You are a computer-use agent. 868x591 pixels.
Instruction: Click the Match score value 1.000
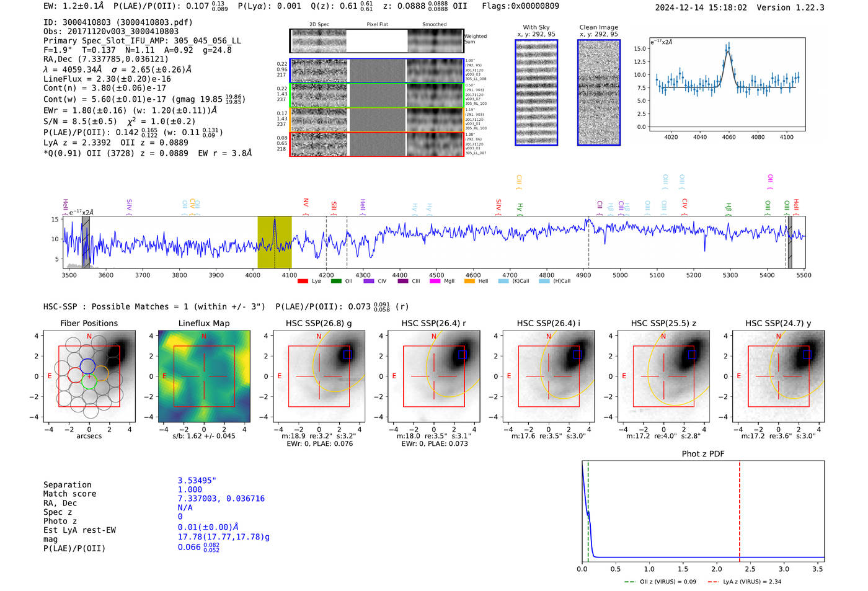point(190,490)
